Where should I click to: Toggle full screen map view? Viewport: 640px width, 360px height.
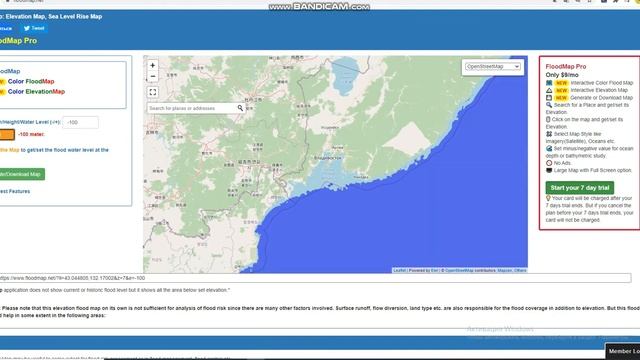[153, 92]
